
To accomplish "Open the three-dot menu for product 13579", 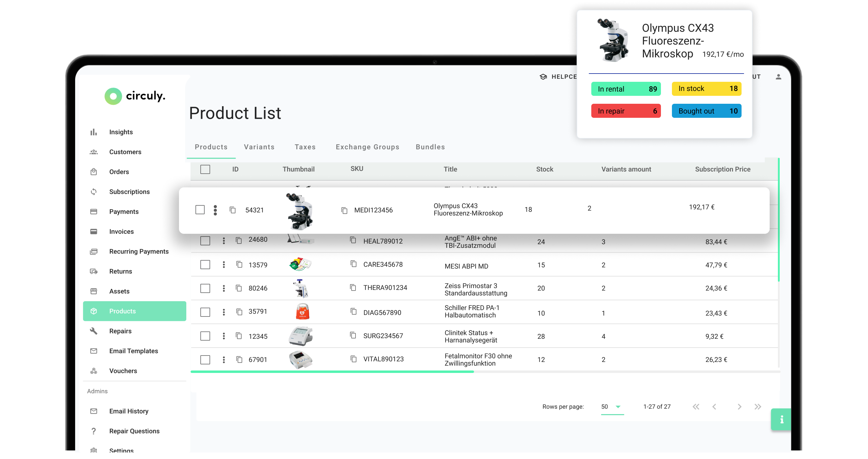I will tap(224, 264).
